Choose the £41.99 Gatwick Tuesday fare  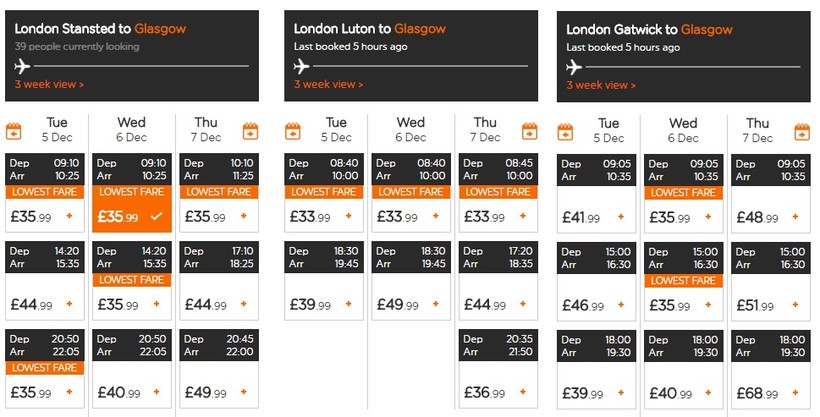click(596, 216)
